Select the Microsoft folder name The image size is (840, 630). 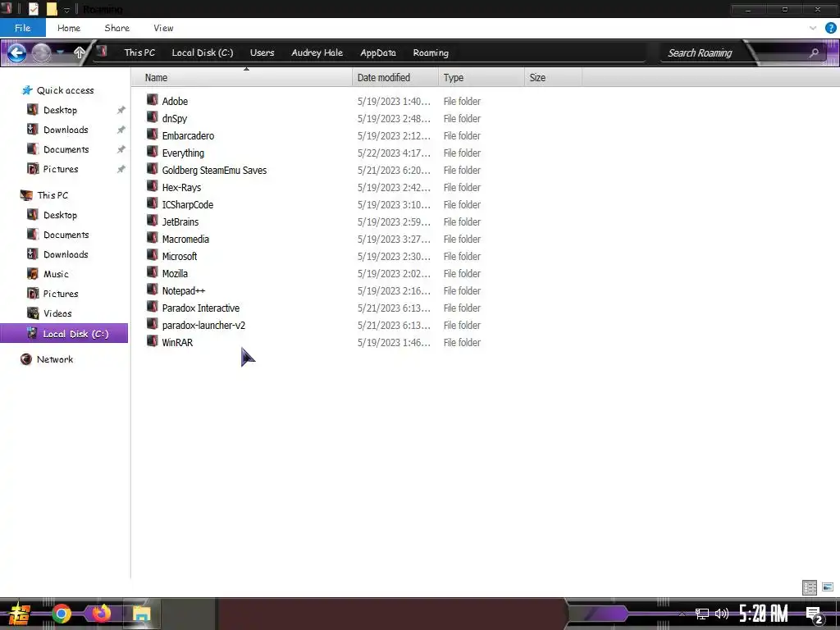click(180, 256)
